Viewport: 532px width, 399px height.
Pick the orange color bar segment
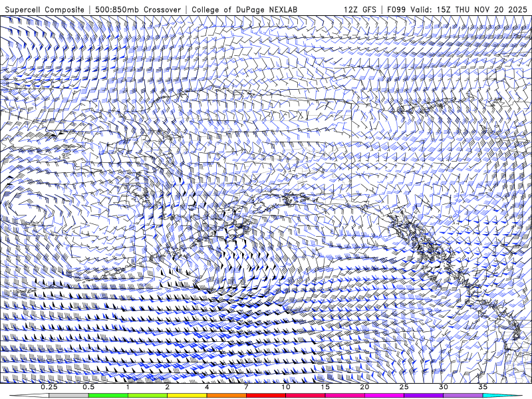[226, 396]
